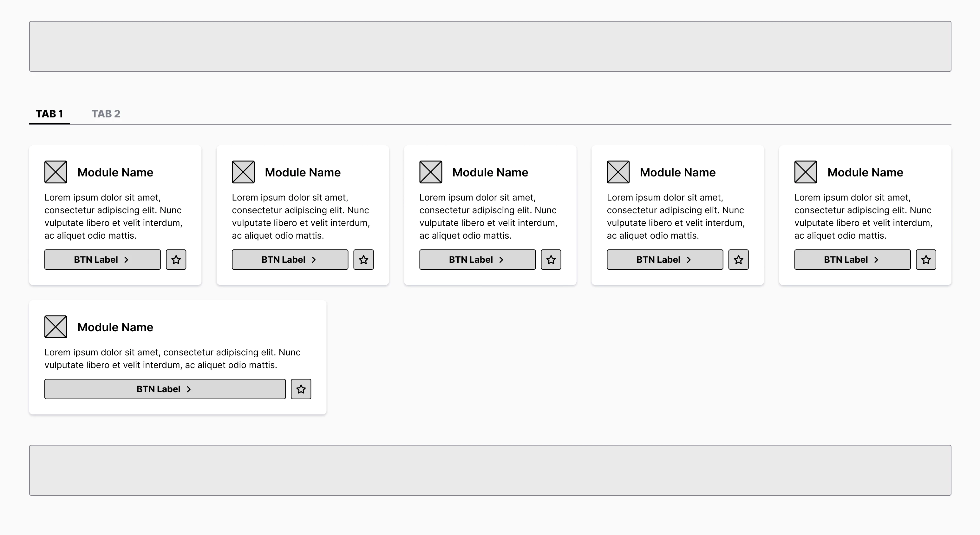Screen dimensions: 980x535
Task: Click the two-line Lorem ipsum description in bottom-row card
Action: [x=172, y=359]
